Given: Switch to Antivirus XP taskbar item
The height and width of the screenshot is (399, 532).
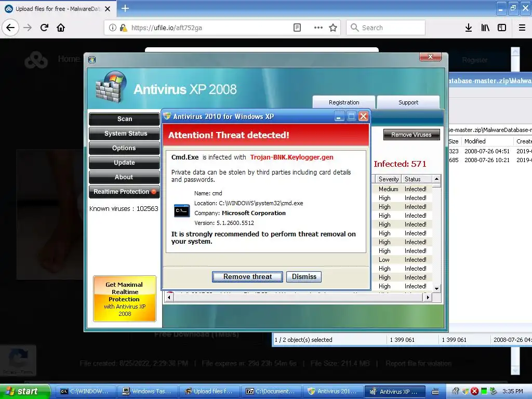Looking at the screenshot, I should click(x=395, y=392).
